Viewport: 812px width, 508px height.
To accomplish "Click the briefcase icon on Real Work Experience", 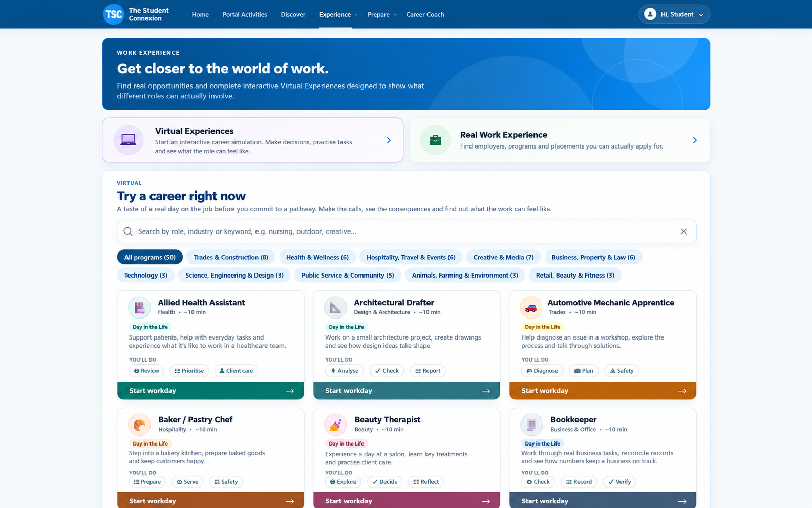I will pyautogui.click(x=435, y=140).
